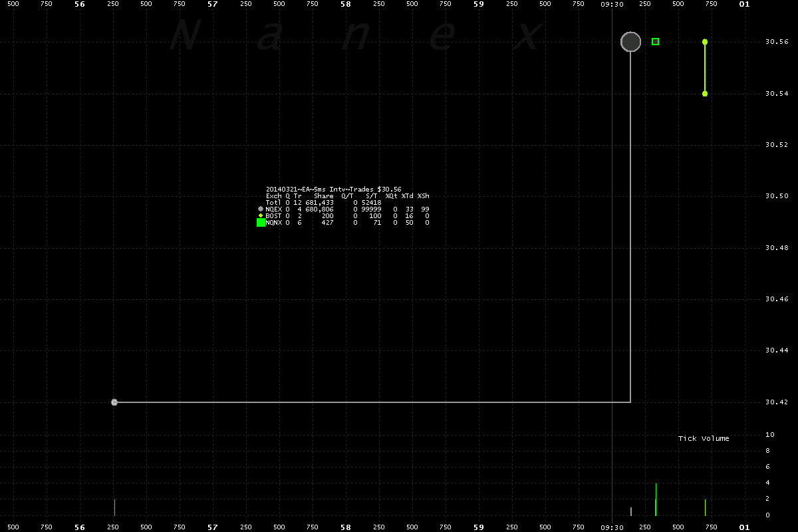
Task: Click the 30.56 price axis label
Action: tap(776, 42)
